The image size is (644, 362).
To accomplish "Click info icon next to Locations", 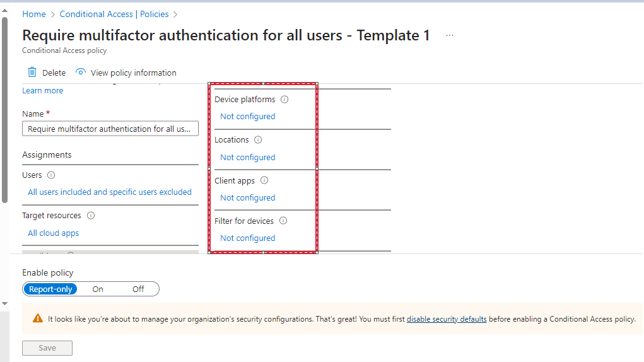I will pos(258,140).
